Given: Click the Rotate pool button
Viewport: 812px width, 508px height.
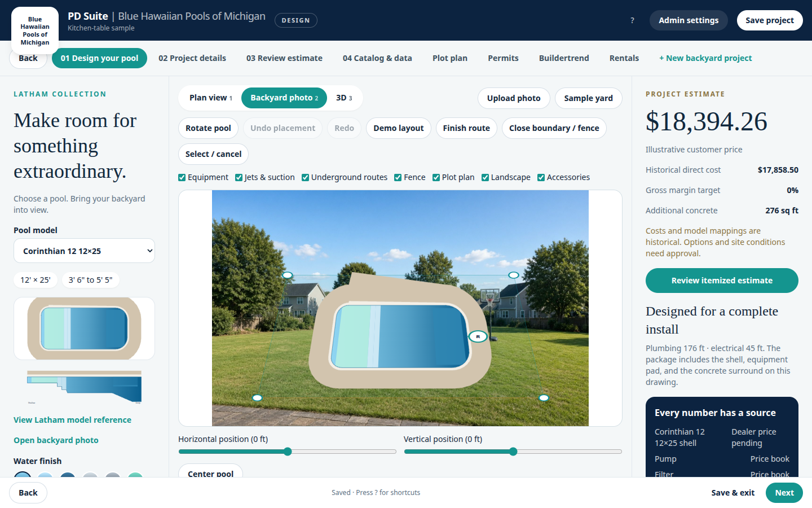Looking at the screenshot, I should 208,128.
